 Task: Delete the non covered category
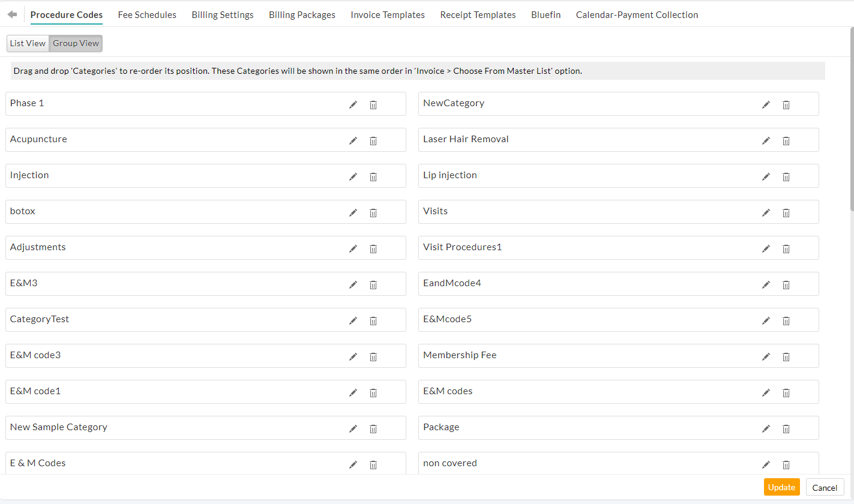tap(786, 464)
